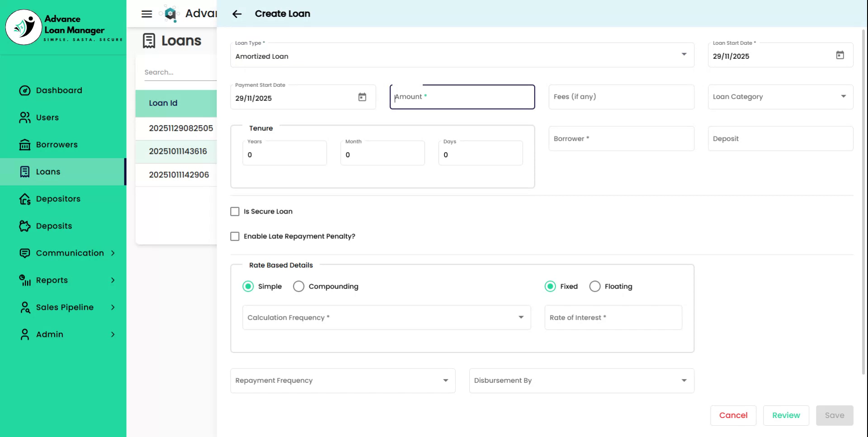Image resolution: width=868 pixels, height=437 pixels.
Task: Click the Borrowers bank icon in sidebar
Action: pos(25,145)
